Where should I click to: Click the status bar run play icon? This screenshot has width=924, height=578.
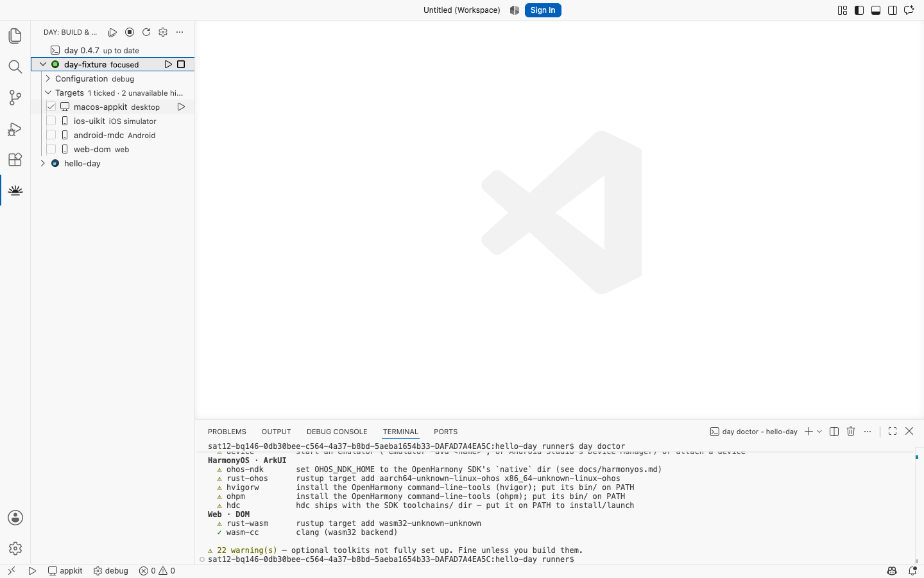tap(32, 570)
